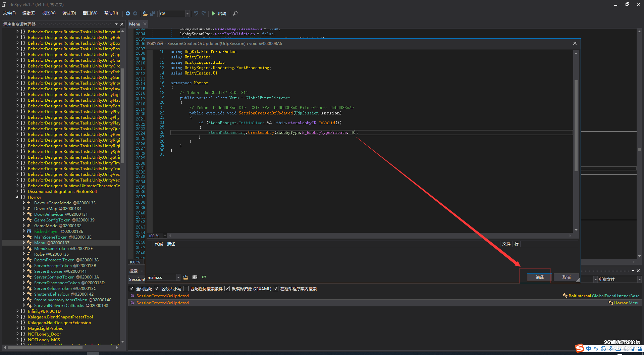The image size is (644, 355).
Task: Enable the 匹配任何搜索条件 checkbox
Action: point(186,289)
